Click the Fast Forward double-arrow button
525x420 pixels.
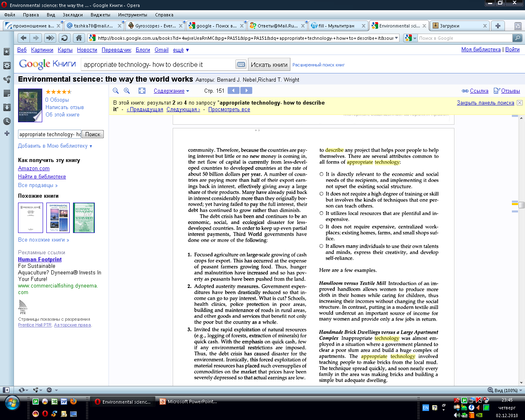click(50, 38)
